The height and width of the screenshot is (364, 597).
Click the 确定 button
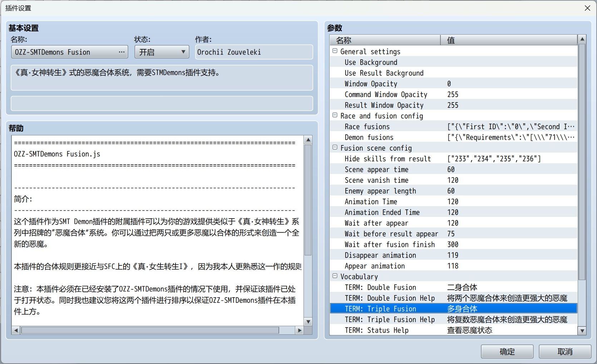507,351
